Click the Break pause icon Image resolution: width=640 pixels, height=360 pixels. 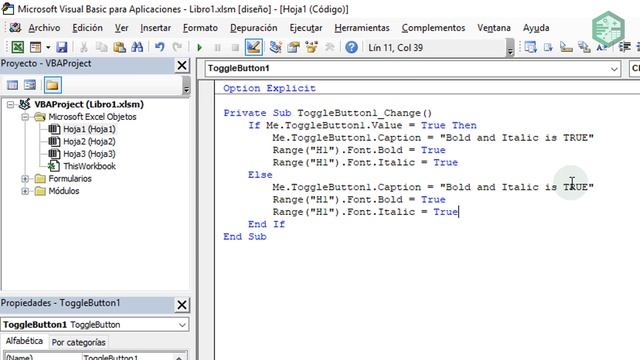[x=218, y=47]
